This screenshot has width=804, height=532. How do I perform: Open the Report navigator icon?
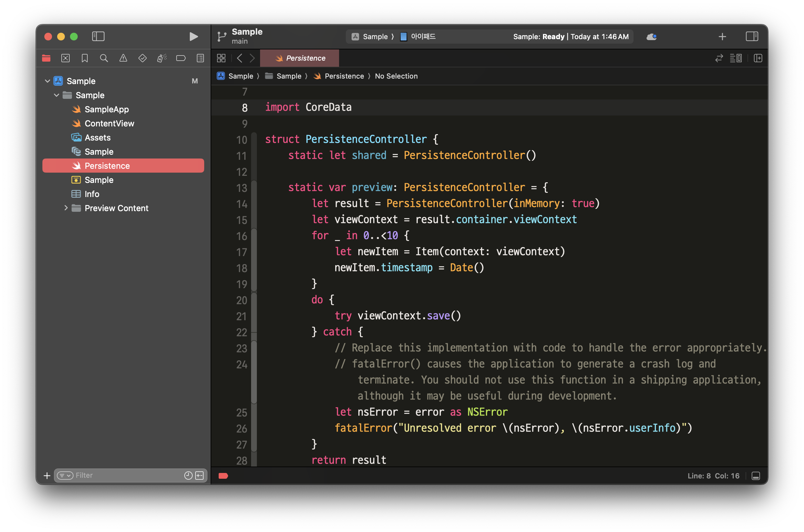(200, 58)
